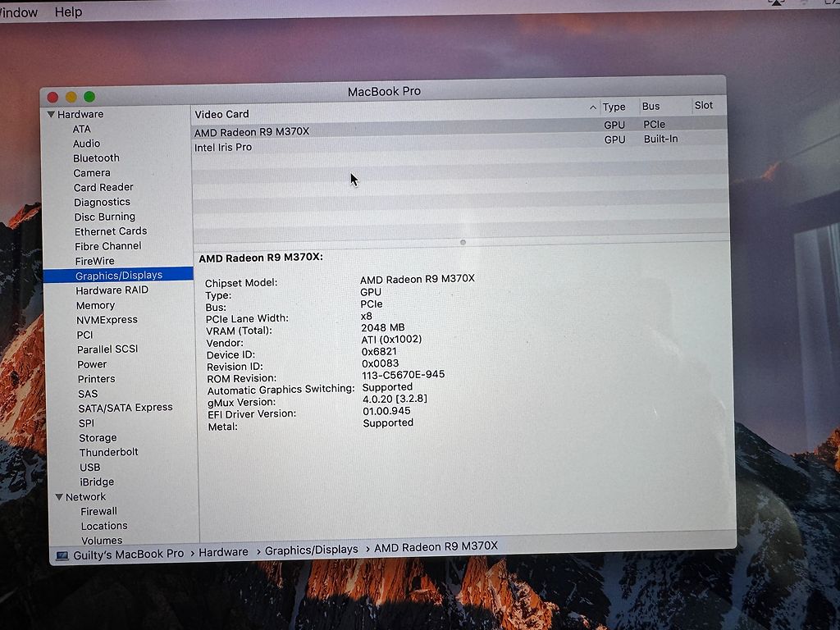Click Vendor value ATI (0x1002)
The width and height of the screenshot is (840, 630).
tap(391, 340)
